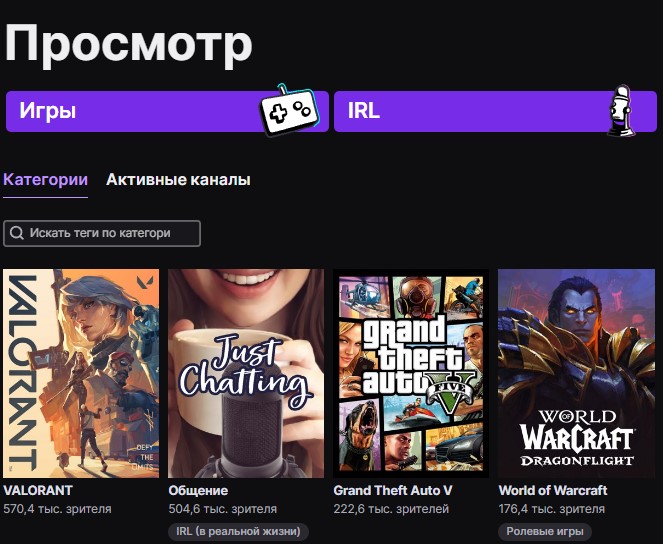Switch to the Активные каналы tab
The width and height of the screenshot is (663, 544).
[x=178, y=180]
